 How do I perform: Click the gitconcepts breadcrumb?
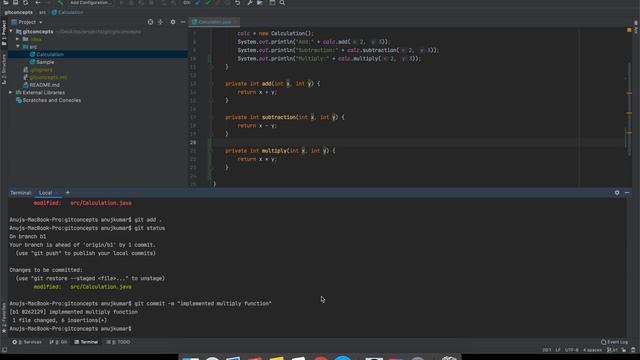click(18, 12)
